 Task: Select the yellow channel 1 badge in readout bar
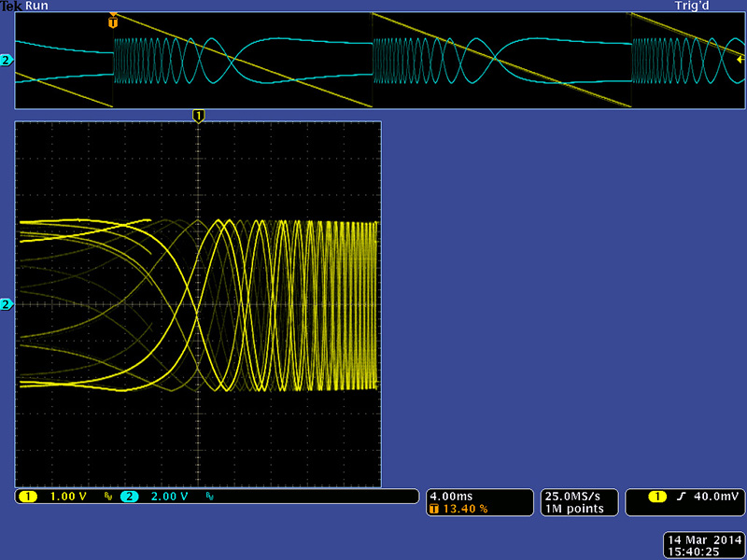(26, 497)
